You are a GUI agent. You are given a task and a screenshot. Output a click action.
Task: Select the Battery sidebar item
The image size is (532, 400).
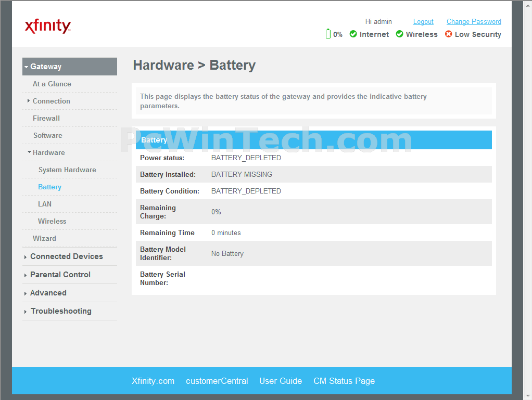click(49, 187)
